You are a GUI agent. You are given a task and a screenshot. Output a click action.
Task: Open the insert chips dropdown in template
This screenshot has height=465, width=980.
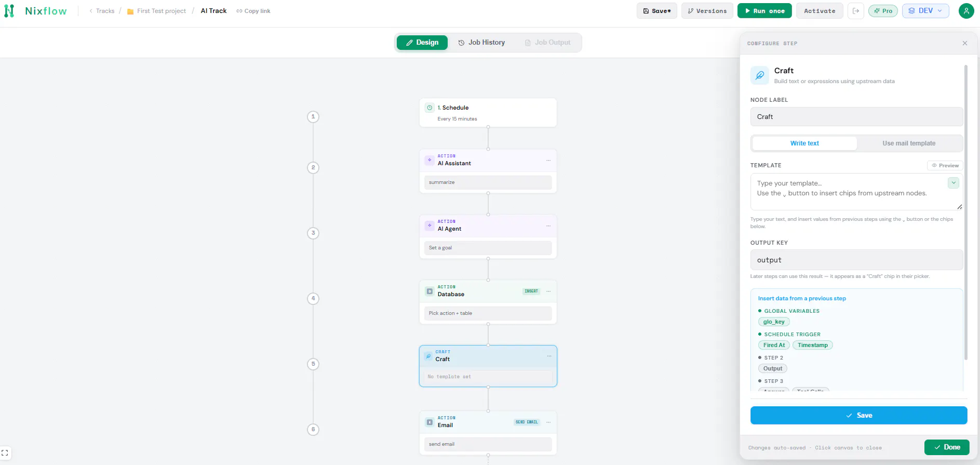(954, 183)
